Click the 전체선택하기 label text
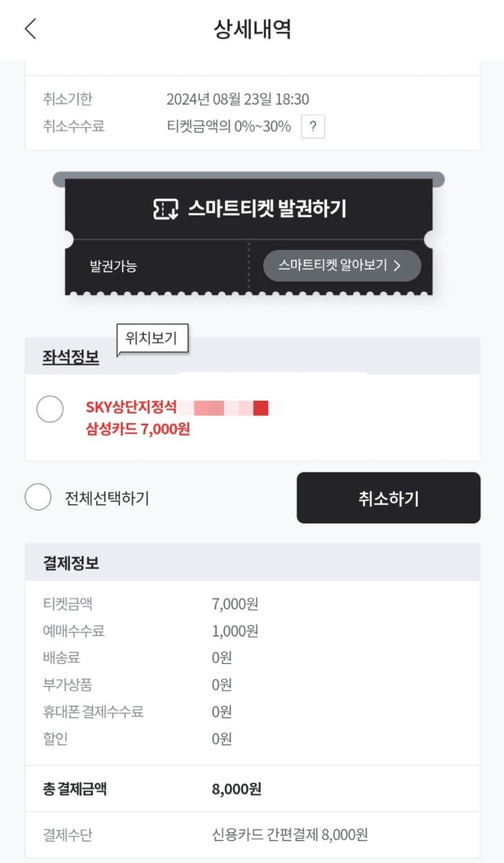The height and width of the screenshot is (863, 504). click(x=107, y=498)
